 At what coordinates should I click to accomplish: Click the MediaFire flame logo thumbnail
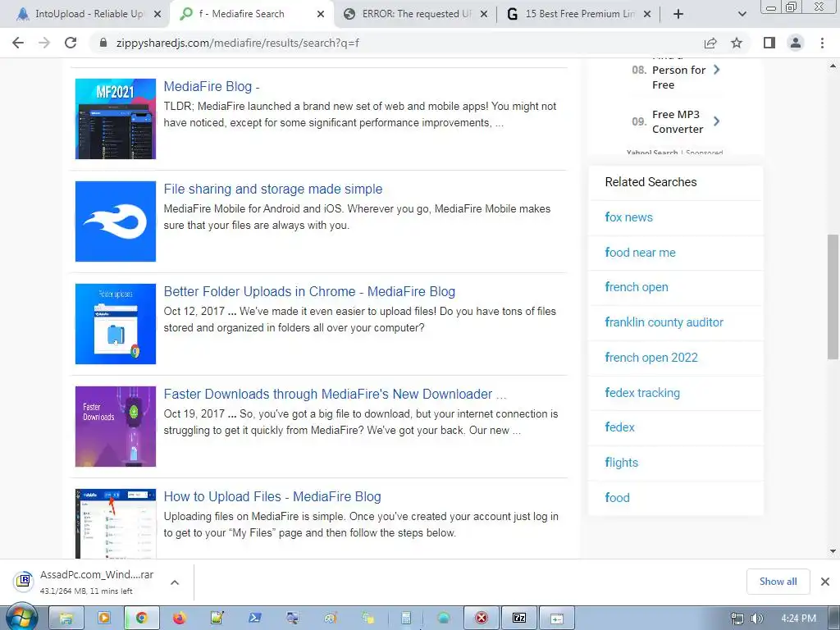point(116,221)
